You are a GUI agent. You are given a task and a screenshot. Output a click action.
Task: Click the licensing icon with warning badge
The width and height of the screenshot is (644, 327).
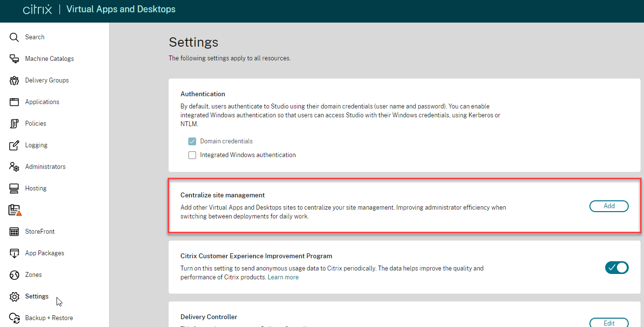[15, 210]
